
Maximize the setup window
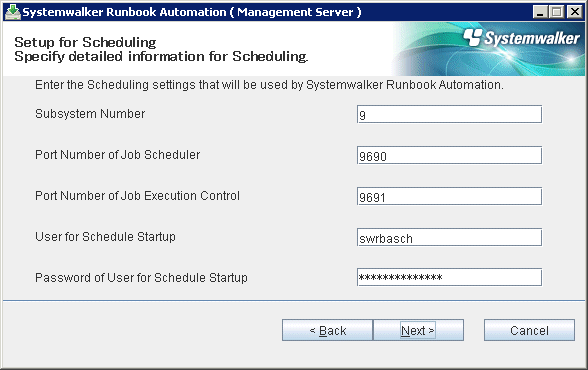pos(557,12)
